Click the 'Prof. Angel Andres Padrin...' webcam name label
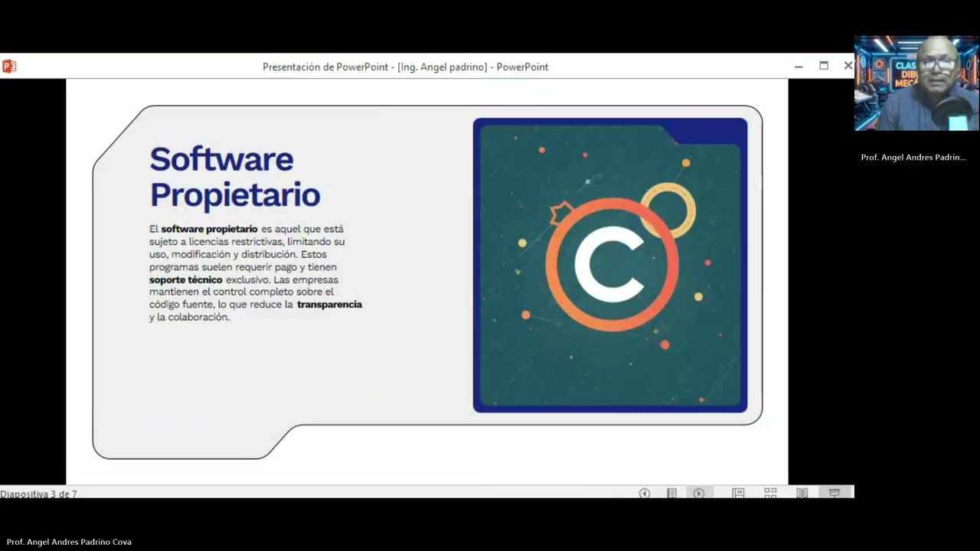This screenshot has height=551, width=980. 913,157
